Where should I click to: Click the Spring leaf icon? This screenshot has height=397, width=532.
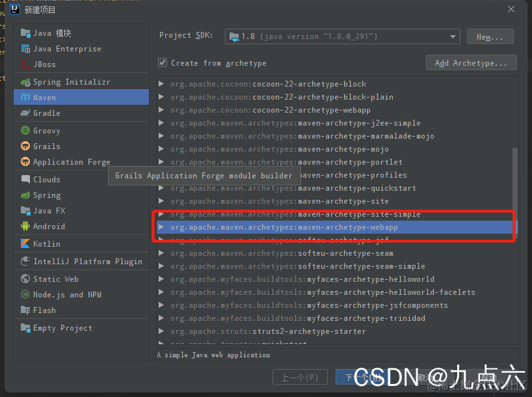point(25,195)
